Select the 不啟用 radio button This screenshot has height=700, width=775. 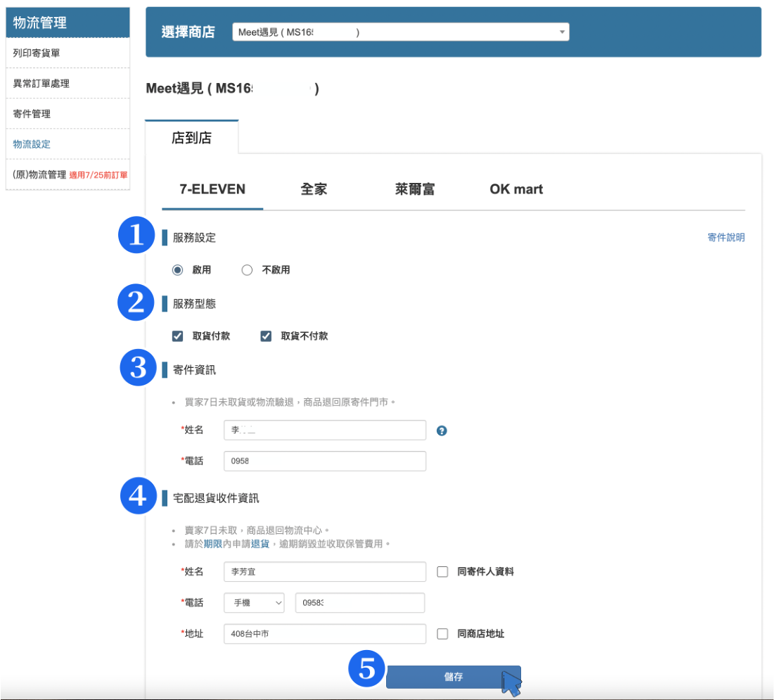(247, 270)
